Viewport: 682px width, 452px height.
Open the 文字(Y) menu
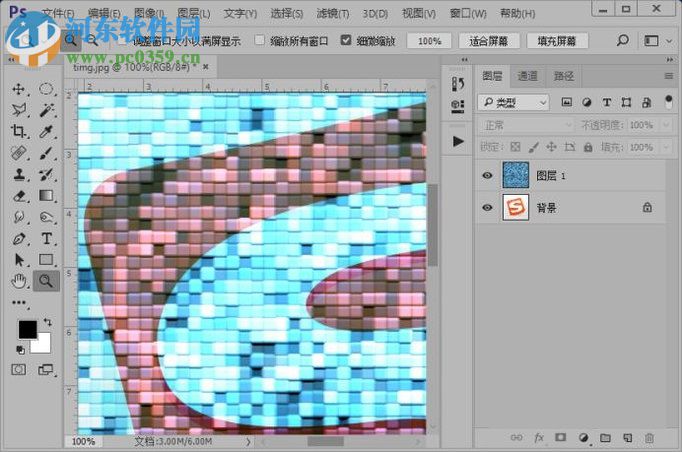coord(240,13)
